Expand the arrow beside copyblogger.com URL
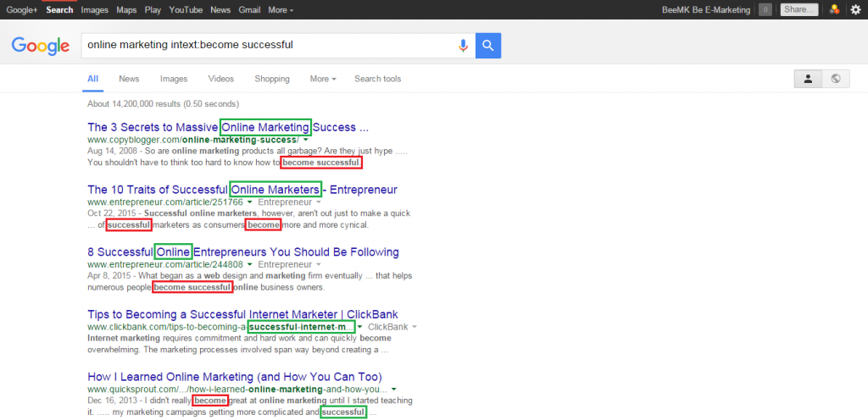The image size is (868, 420). point(307,140)
